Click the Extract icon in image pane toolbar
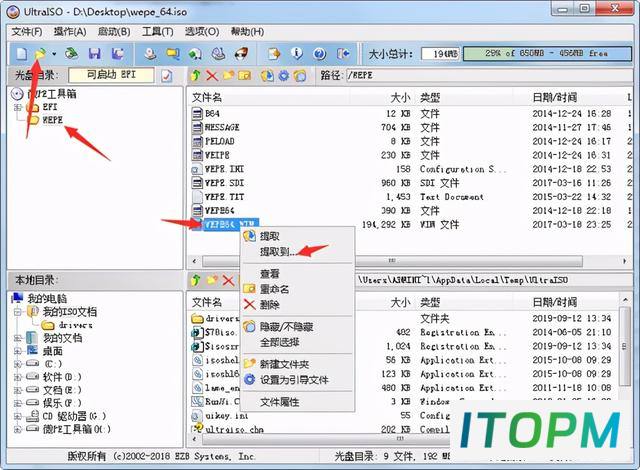Viewport: 640px width, 470px height. (x=267, y=75)
